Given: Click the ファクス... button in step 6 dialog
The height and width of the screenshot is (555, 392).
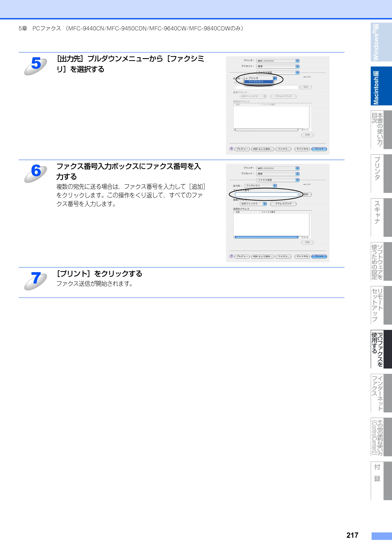Looking at the screenshot, I should [x=283, y=256].
